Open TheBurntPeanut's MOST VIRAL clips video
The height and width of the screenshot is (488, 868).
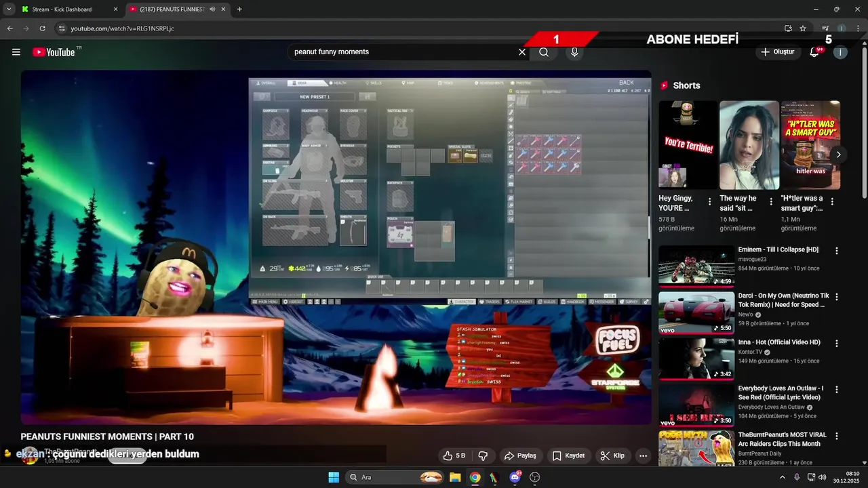pos(783,439)
